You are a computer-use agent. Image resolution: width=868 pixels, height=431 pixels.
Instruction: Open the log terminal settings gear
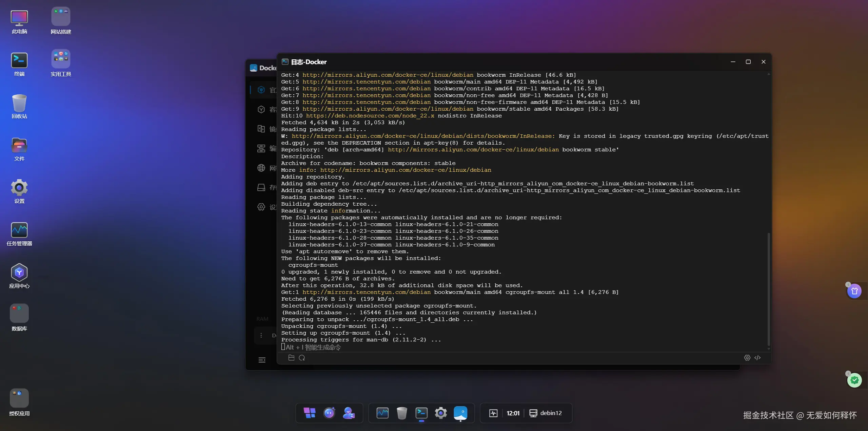tap(747, 358)
